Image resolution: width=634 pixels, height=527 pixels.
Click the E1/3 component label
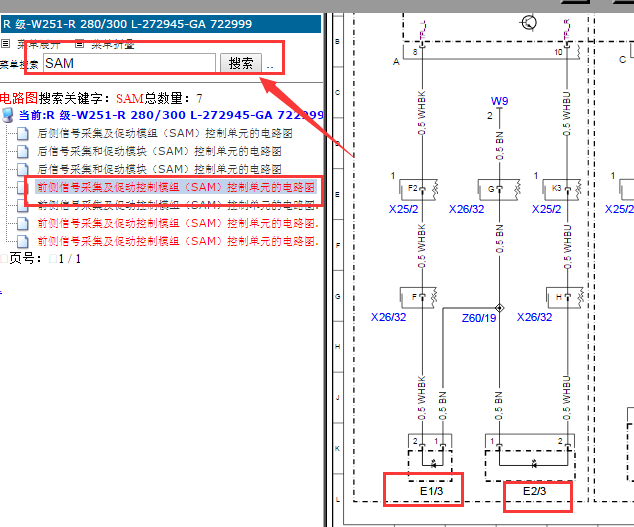[x=431, y=491]
